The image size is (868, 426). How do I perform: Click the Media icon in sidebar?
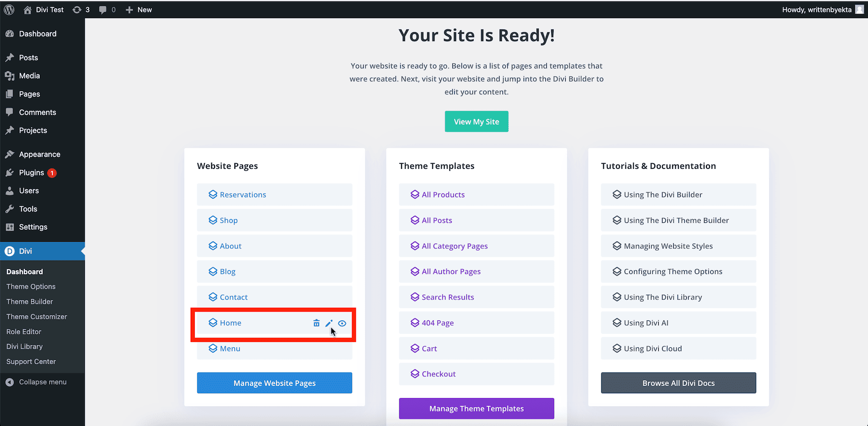coord(10,76)
